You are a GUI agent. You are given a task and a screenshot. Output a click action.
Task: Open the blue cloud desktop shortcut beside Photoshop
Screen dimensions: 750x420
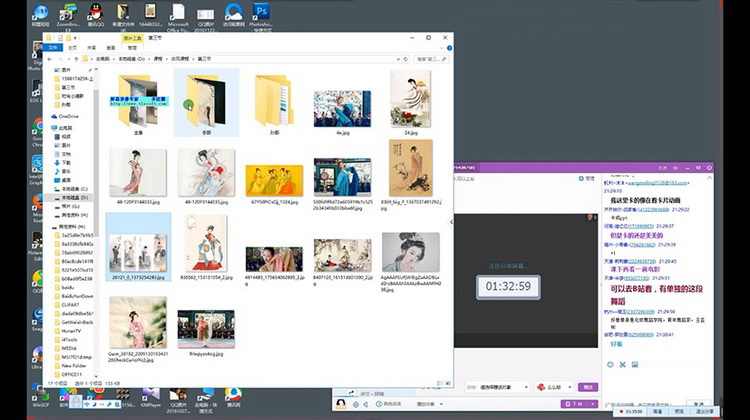(233, 14)
